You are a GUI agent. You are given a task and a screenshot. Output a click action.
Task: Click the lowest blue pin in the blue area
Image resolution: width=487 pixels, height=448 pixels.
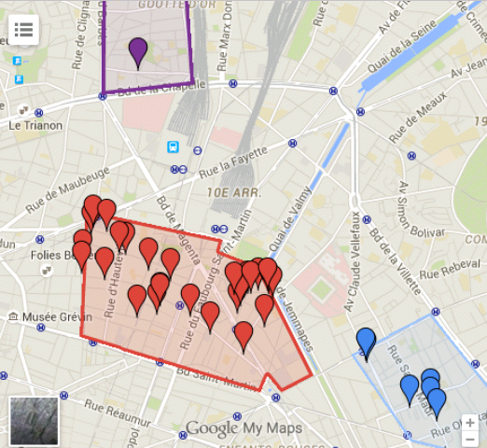(437, 404)
